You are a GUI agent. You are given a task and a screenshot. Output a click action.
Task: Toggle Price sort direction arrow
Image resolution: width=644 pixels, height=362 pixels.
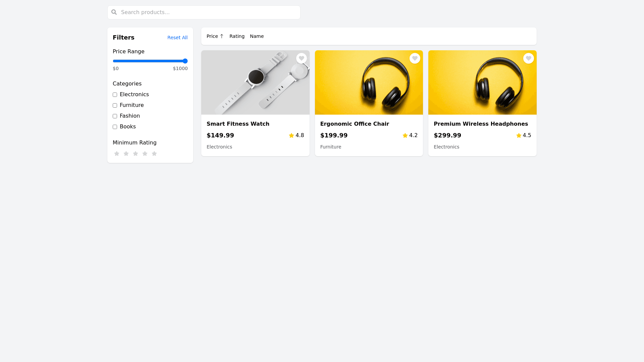221,36
